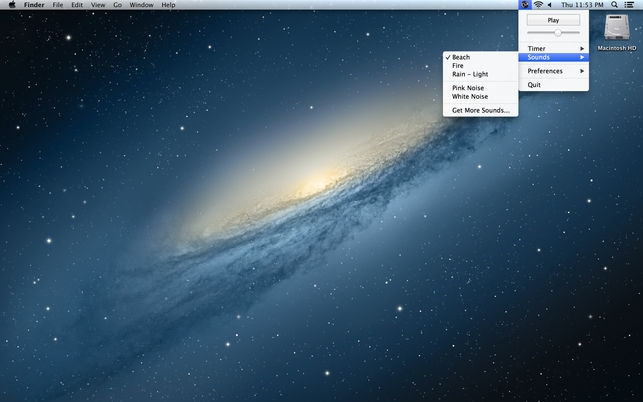Open the Finder Go menu

click(118, 5)
